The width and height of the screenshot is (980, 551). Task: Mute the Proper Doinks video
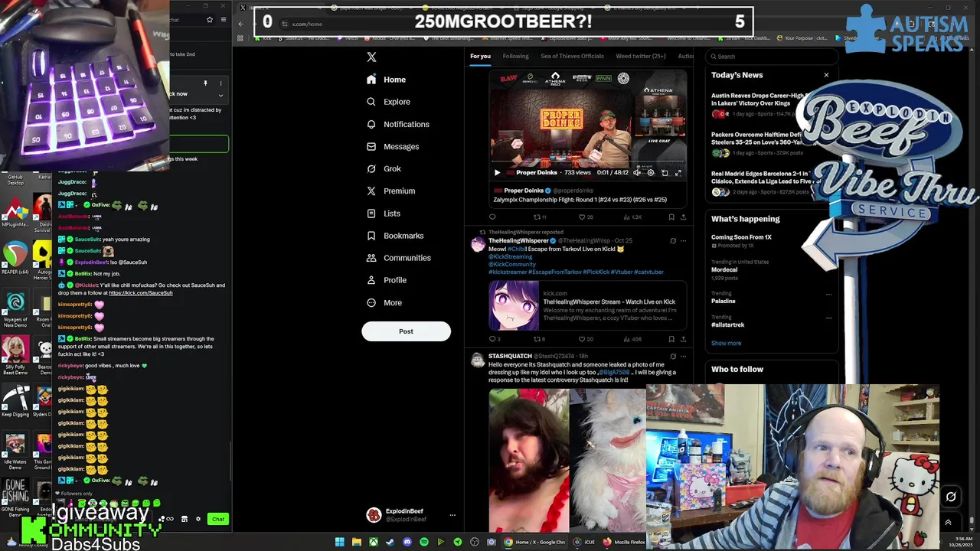point(637,173)
